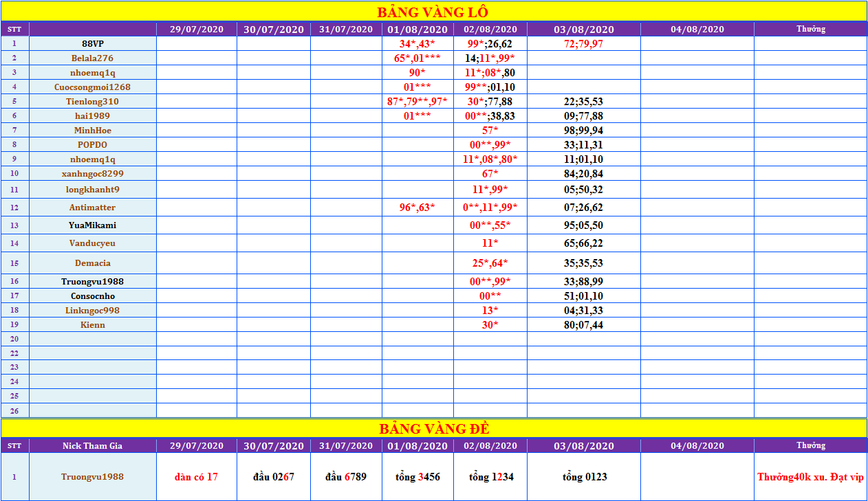Click the Nick Tham Gia column header
This screenshot has height=501, width=868.
click(x=93, y=445)
